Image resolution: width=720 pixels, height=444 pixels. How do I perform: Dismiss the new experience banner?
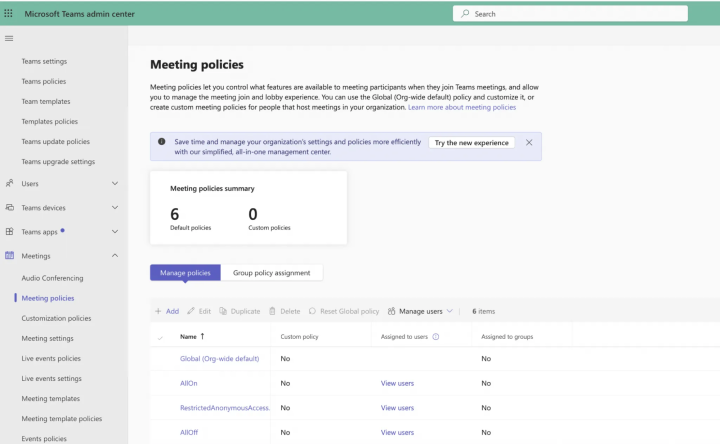coord(529,142)
